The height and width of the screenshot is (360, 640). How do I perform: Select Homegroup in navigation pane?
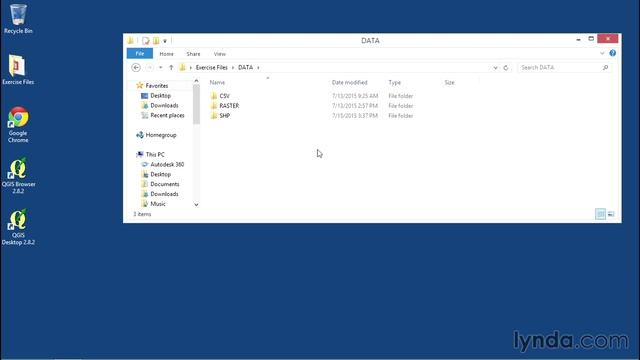[161, 135]
